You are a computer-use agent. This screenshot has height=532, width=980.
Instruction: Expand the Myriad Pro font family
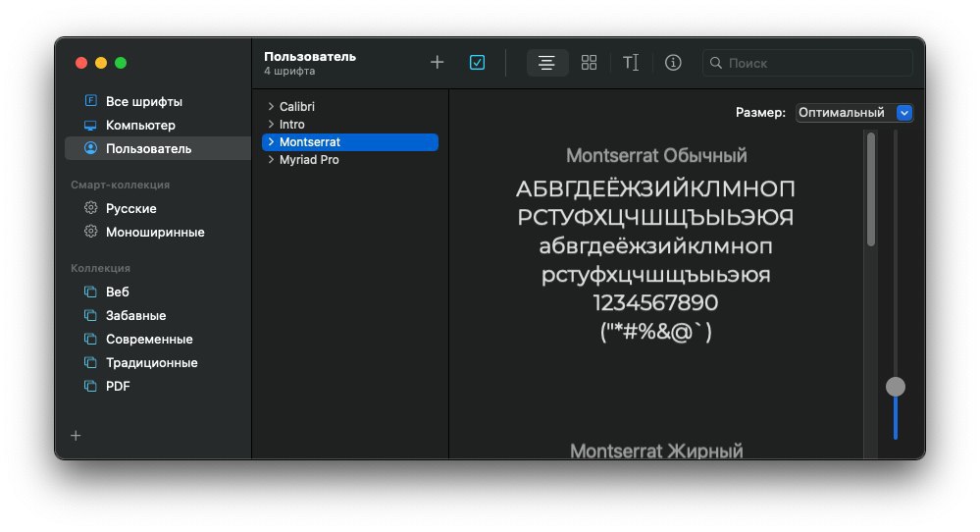point(271,159)
